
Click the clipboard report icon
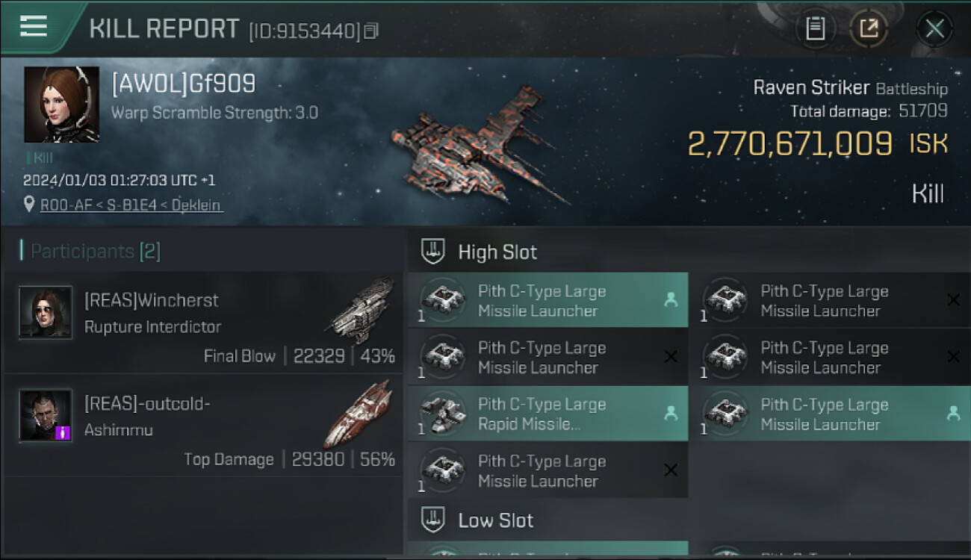(815, 29)
